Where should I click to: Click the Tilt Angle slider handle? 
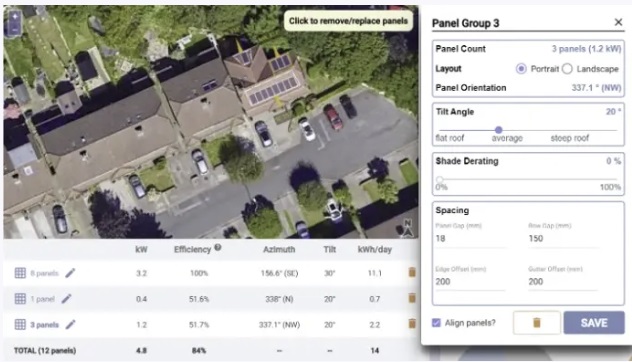click(x=499, y=130)
